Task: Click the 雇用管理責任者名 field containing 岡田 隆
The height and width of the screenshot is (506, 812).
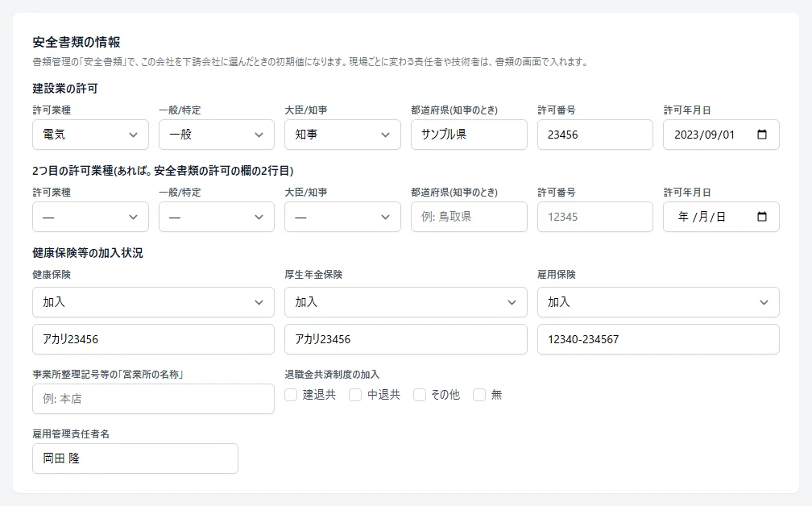Action: click(x=135, y=458)
